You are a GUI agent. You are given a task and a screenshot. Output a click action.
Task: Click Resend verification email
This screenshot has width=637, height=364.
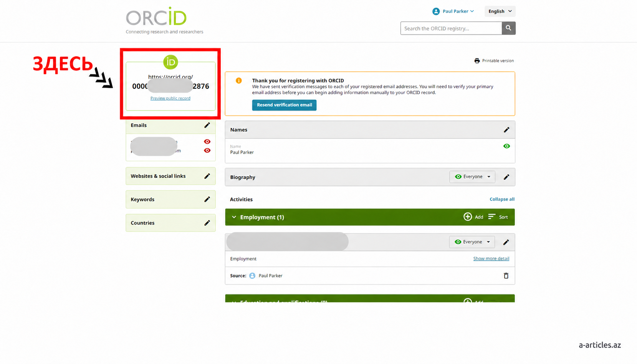pos(284,105)
